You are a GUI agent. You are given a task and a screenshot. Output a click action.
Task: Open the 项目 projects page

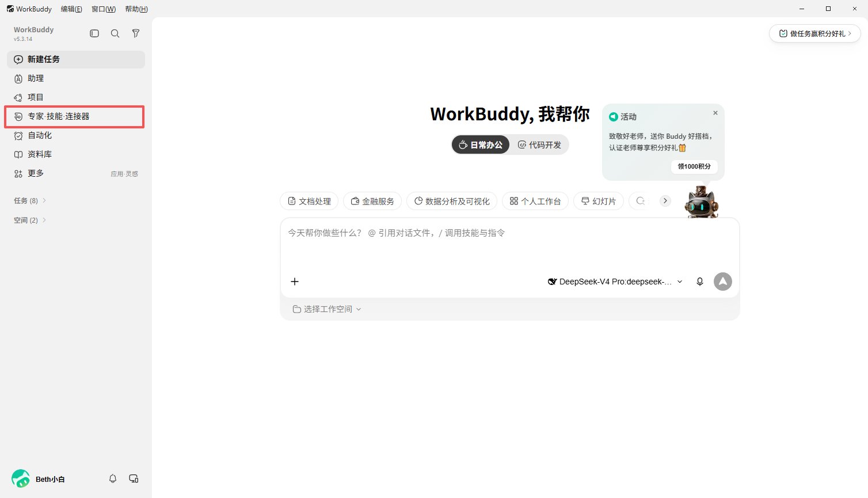[76, 97]
